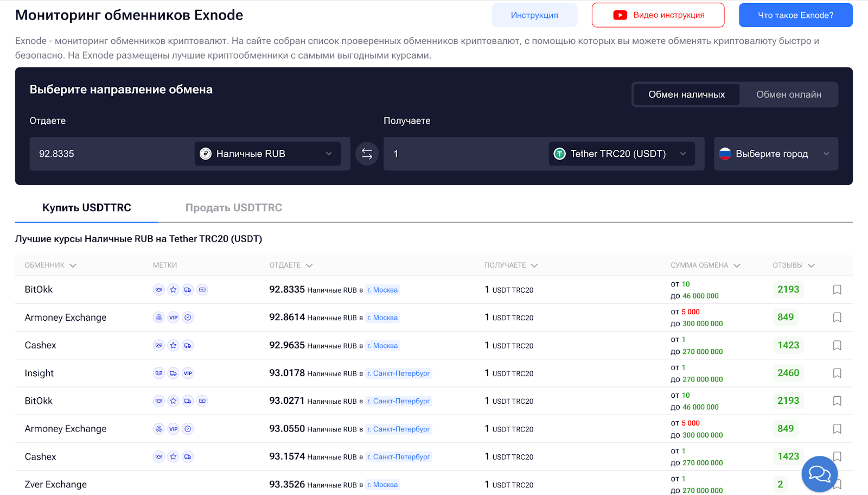Click the МЕТКИ column header
Viewport: 868px width, 495px height.
(165, 265)
